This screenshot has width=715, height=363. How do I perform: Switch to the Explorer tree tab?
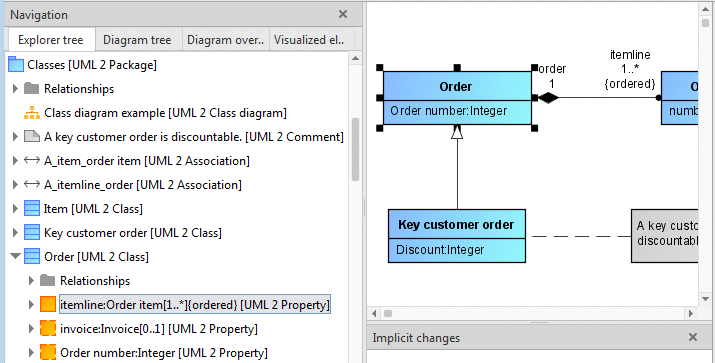[x=51, y=40]
